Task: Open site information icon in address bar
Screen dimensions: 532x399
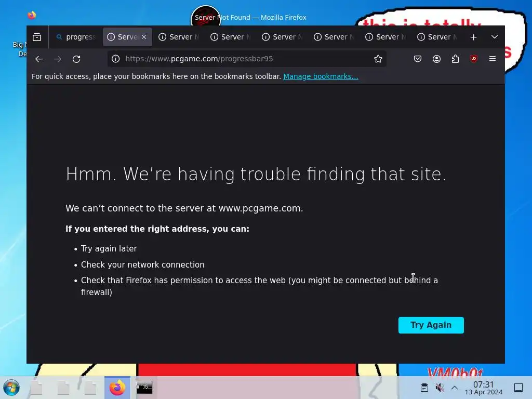Action: click(x=116, y=59)
